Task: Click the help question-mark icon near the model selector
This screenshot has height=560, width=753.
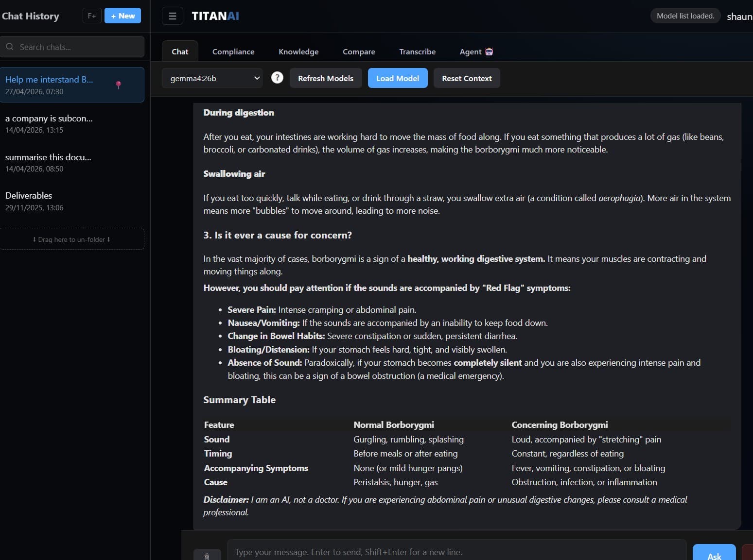Action: pos(277,78)
